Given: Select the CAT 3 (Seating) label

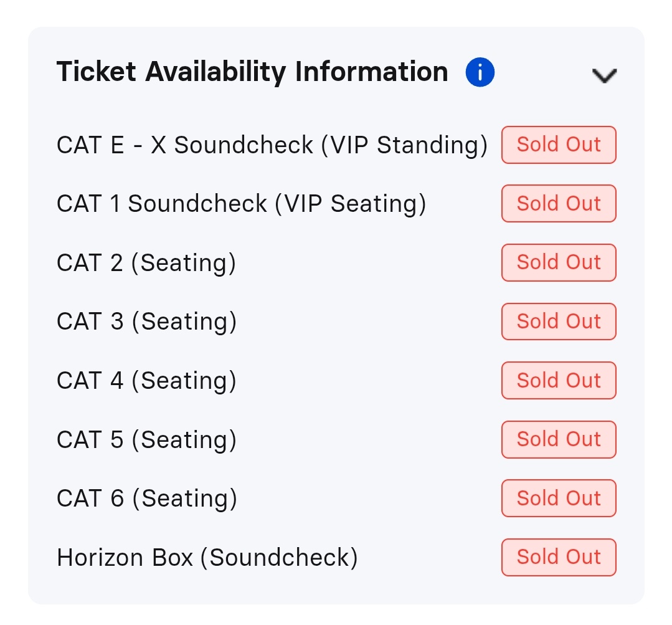Looking at the screenshot, I should [146, 322].
